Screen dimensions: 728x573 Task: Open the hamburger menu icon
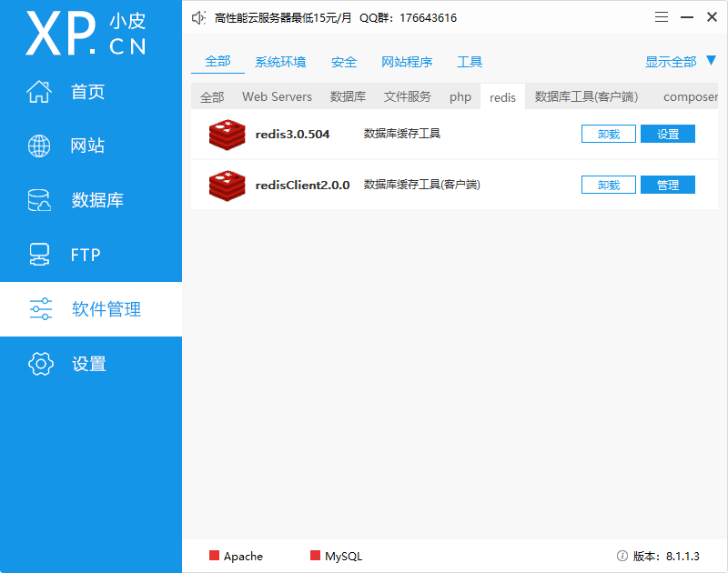coord(662,17)
